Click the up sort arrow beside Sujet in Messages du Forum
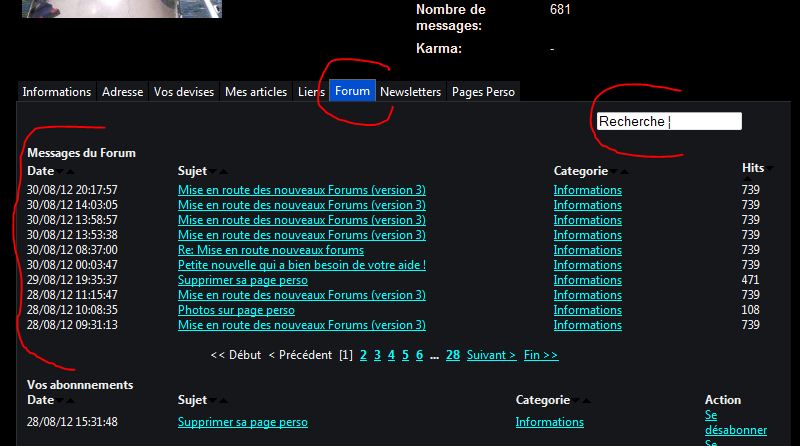The image size is (800, 446). [x=223, y=172]
